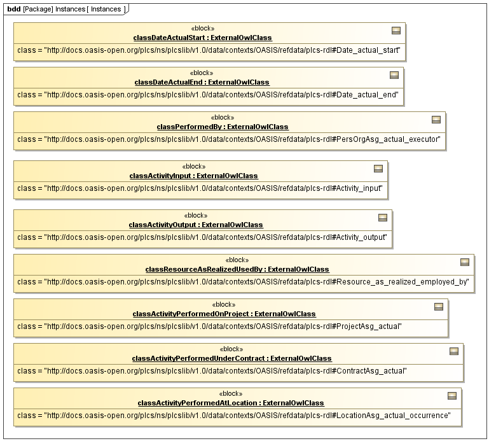Select the classActivityOutput block name
This screenshot has width=496, height=448.
pos(195,225)
